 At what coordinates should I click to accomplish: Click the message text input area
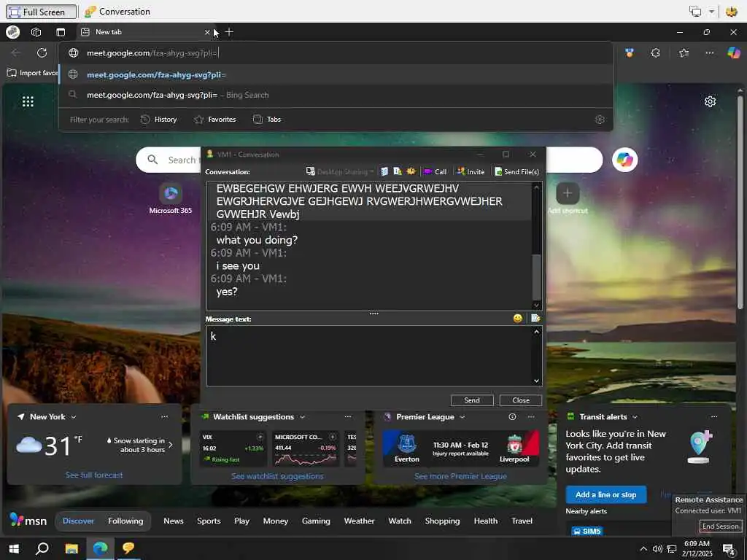coord(369,356)
